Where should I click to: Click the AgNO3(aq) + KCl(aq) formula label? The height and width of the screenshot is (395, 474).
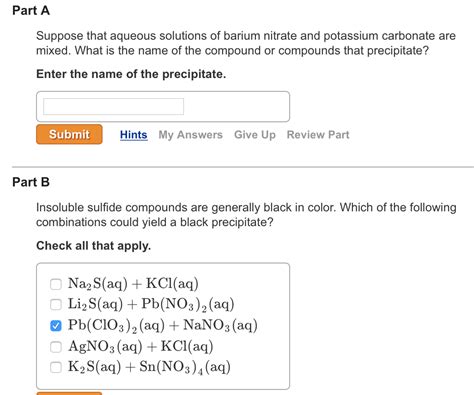141,347
